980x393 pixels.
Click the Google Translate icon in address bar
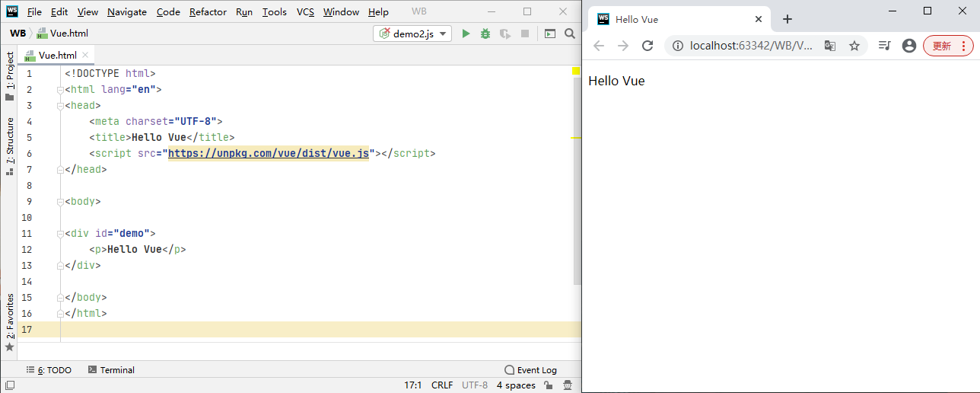tap(830, 46)
